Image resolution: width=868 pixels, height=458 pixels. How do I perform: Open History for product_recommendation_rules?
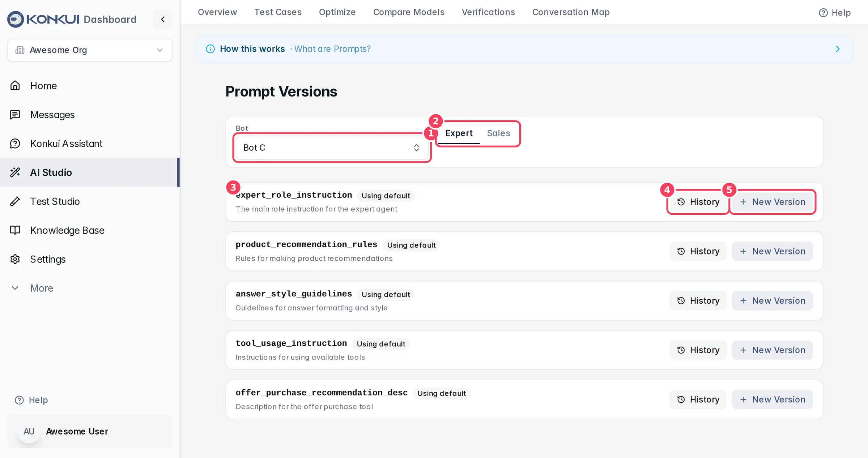click(x=698, y=251)
